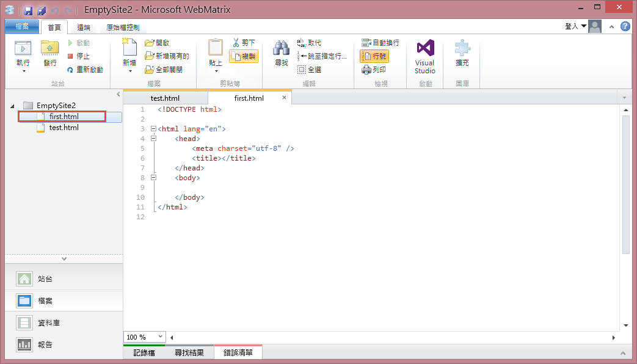Click the Find (尋找) binoculars icon
This screenshot has height=364, width=637.
(x=281, y=48)
